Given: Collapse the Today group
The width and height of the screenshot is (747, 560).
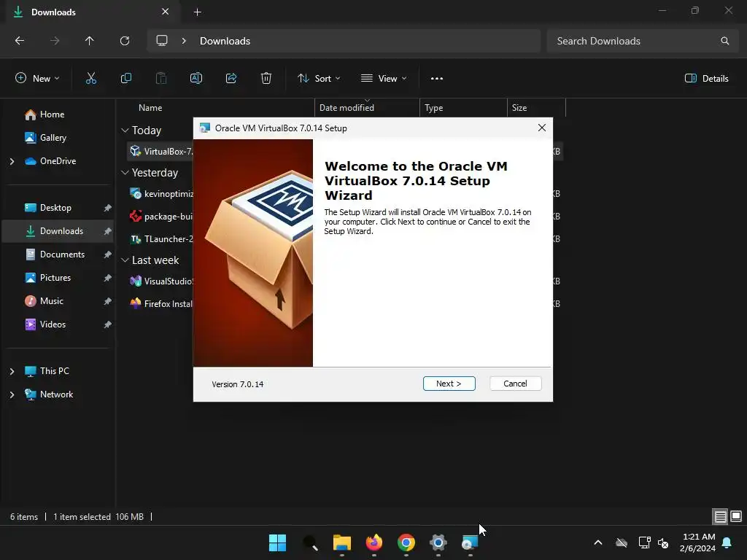Looking at the screenshot, I should [125, 130].
